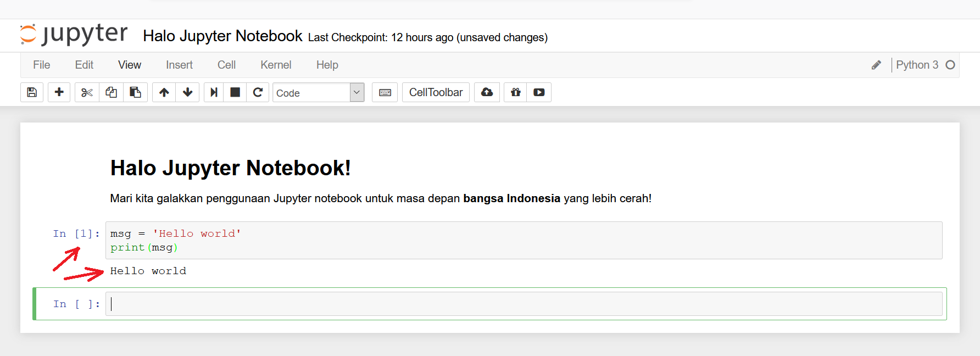
Task: Click the first code cell containing msg code
Action: click(x=524, y=240)
